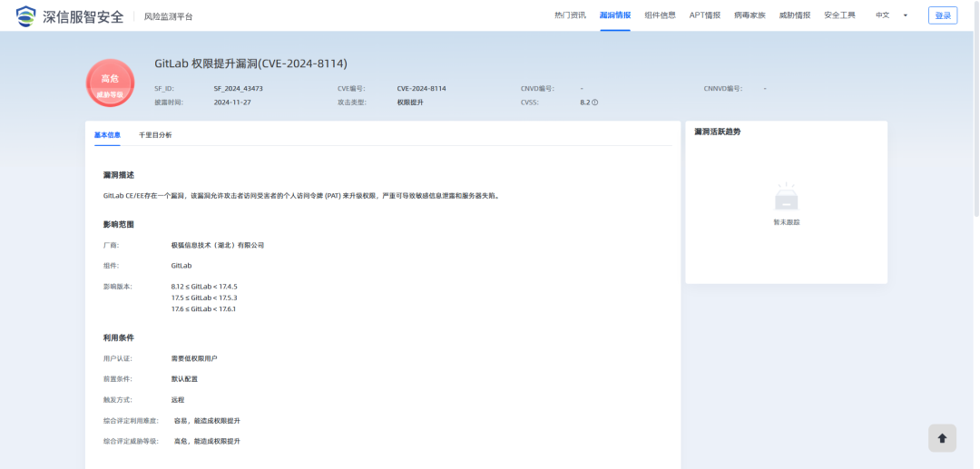The image size is (980, 469).
Task: Open the 组件信息 nav menu
Action: coord(660,15)
